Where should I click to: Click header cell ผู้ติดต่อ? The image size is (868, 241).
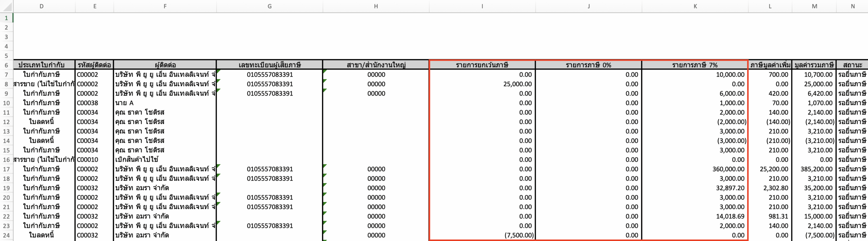[x=165, y=65]
